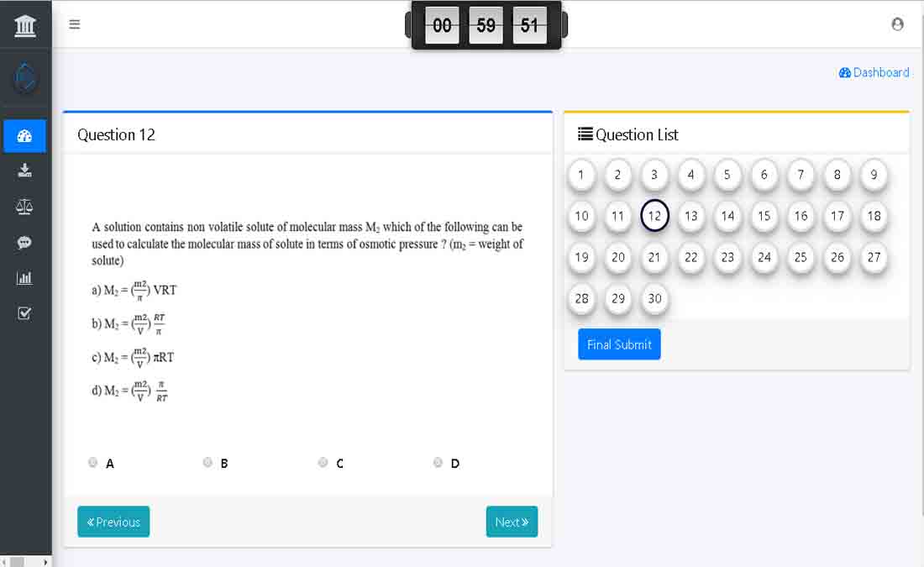Open the user profile icon at top right

(897, 24)
